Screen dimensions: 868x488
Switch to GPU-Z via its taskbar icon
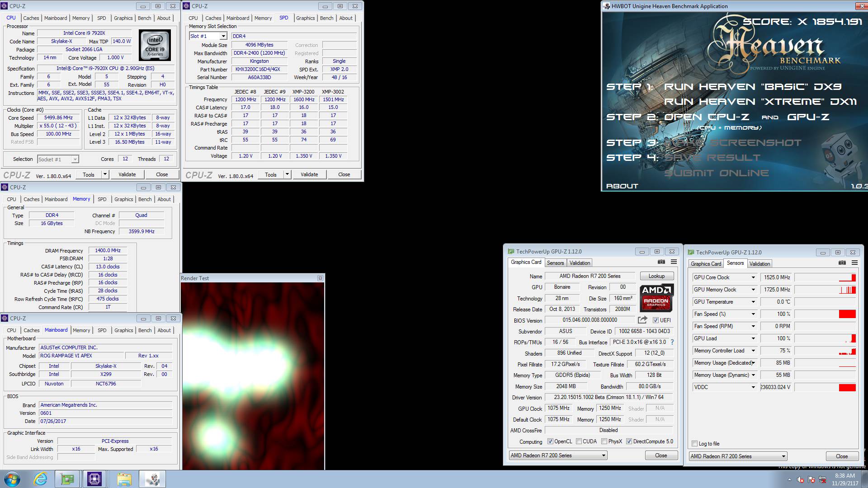[x=68, y=479]
